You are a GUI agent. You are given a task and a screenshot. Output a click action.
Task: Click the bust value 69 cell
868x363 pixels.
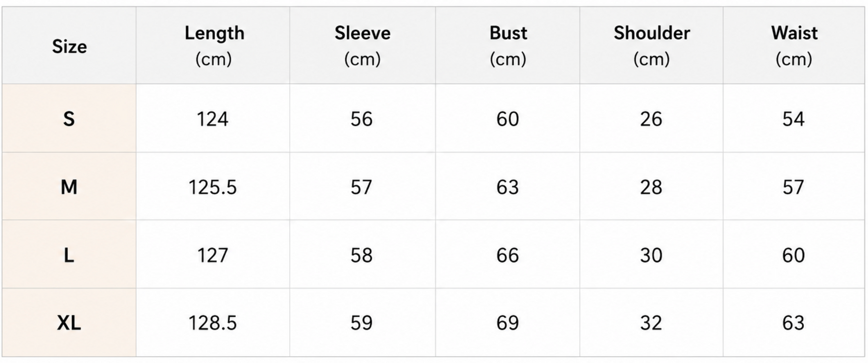coord(508,323)
